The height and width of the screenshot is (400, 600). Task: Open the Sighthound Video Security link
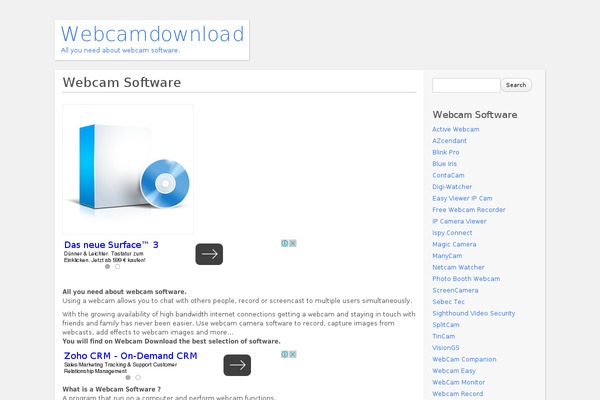click(x=474, y=313)
